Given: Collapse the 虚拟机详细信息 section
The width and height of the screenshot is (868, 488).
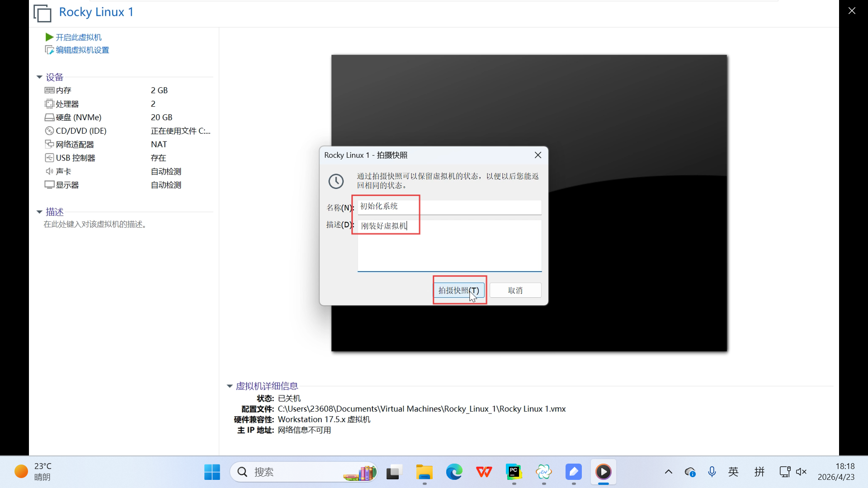Looking at the screenshot, I should pyautogui.click(x=230, y=386).
